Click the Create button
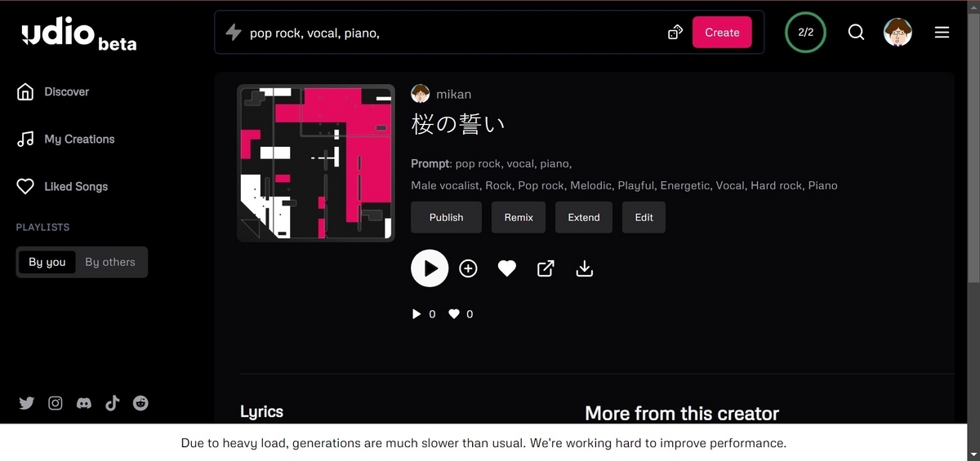Image resolution: width=980 pixels, height=461 pixels. [722, 33]
